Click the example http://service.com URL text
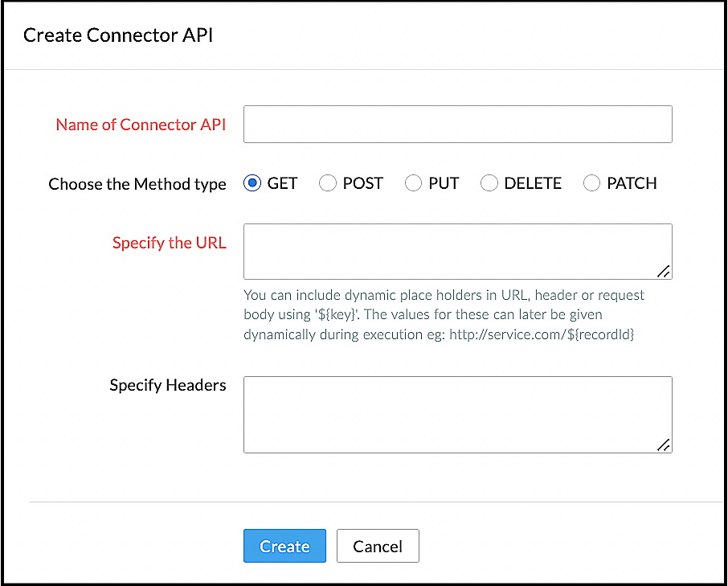This screenshot has width=728, height=586. point(543,334)
